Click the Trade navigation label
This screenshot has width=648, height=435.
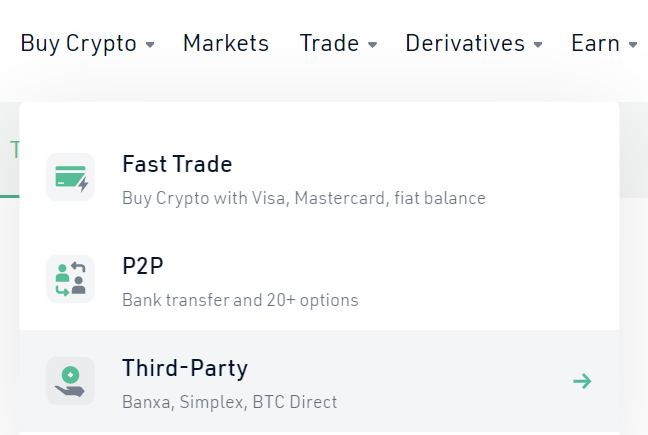[329, 43]
